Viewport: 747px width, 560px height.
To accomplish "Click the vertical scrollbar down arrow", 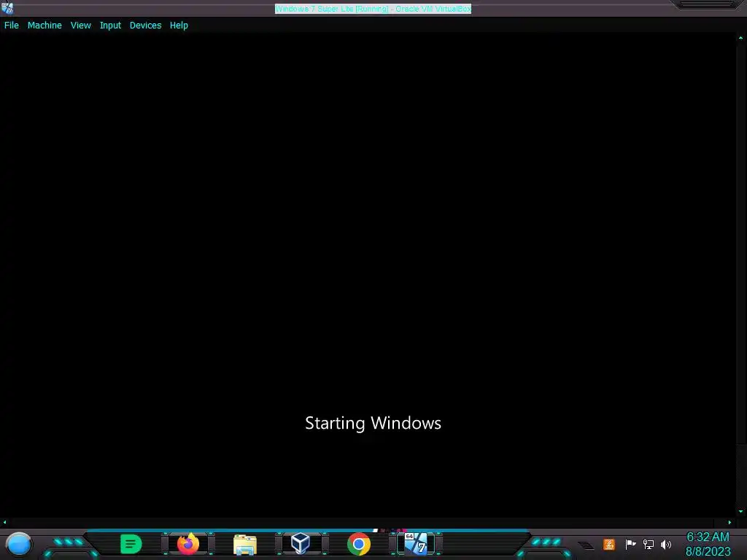I will click(x=741, y=512).
